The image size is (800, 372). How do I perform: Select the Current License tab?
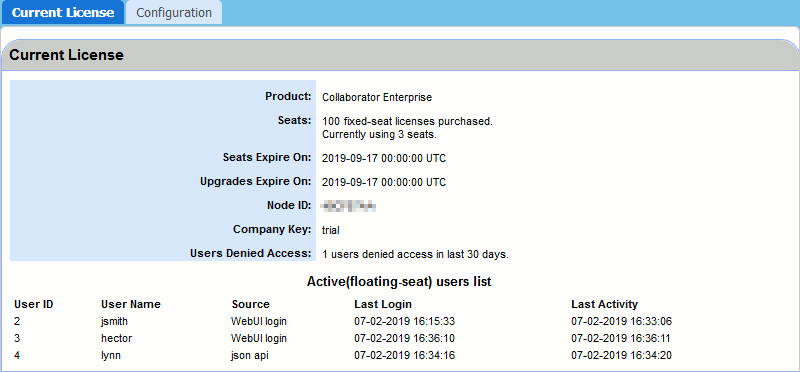pos(63,13)
